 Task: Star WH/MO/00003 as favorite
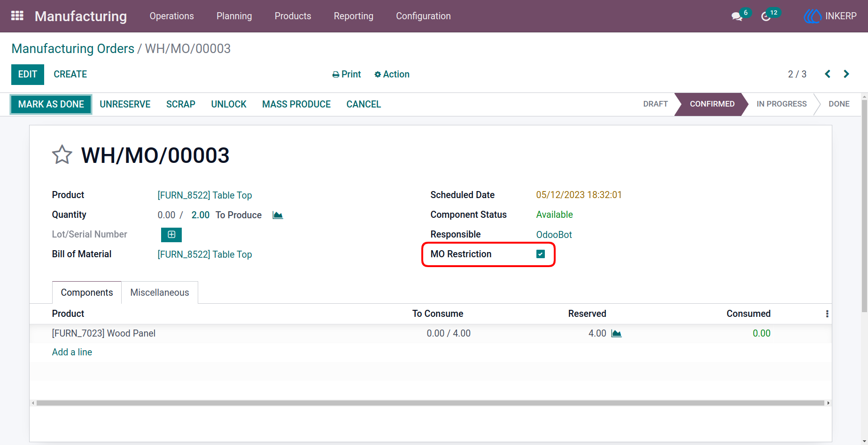point(62,154)
